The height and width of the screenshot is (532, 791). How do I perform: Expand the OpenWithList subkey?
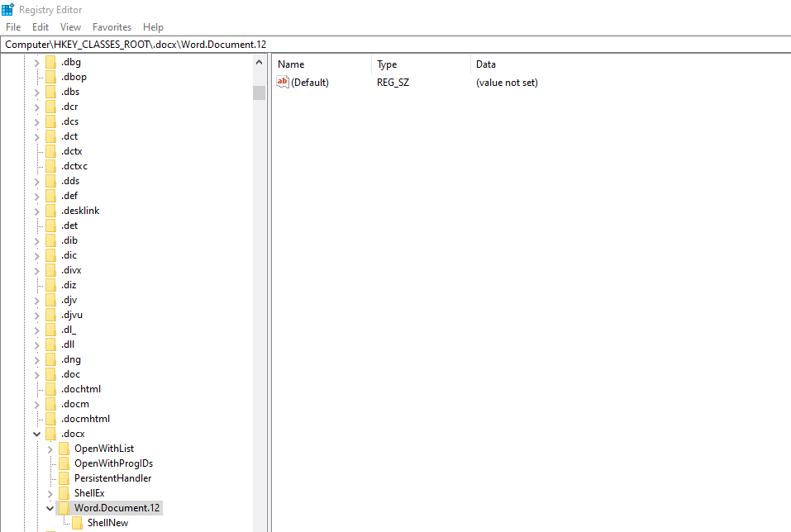(50, 450)
